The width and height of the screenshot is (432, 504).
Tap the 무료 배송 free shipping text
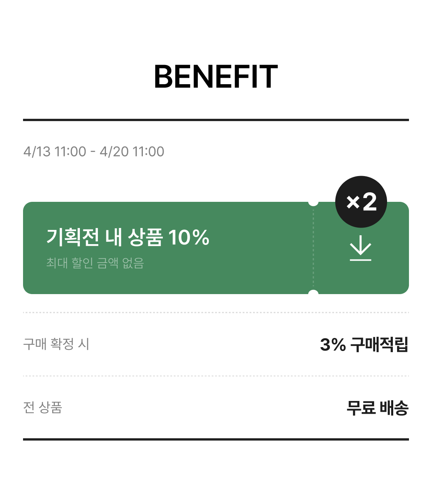coord(377,408)
